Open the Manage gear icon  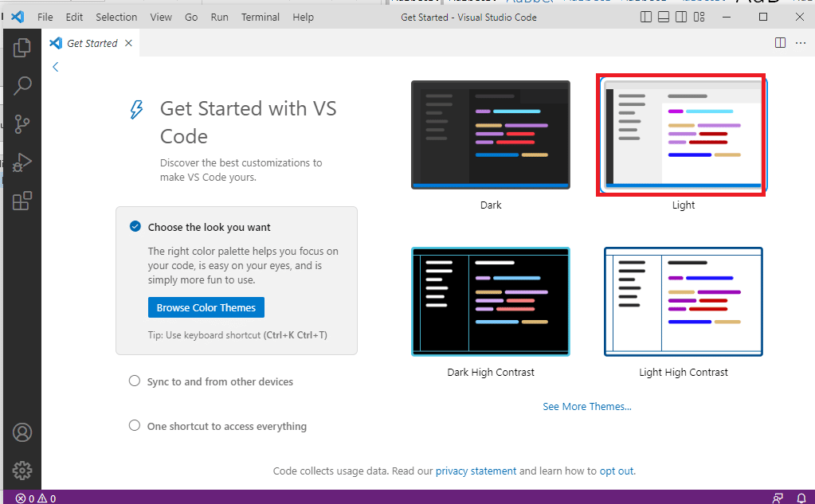[x=22, y=471]
